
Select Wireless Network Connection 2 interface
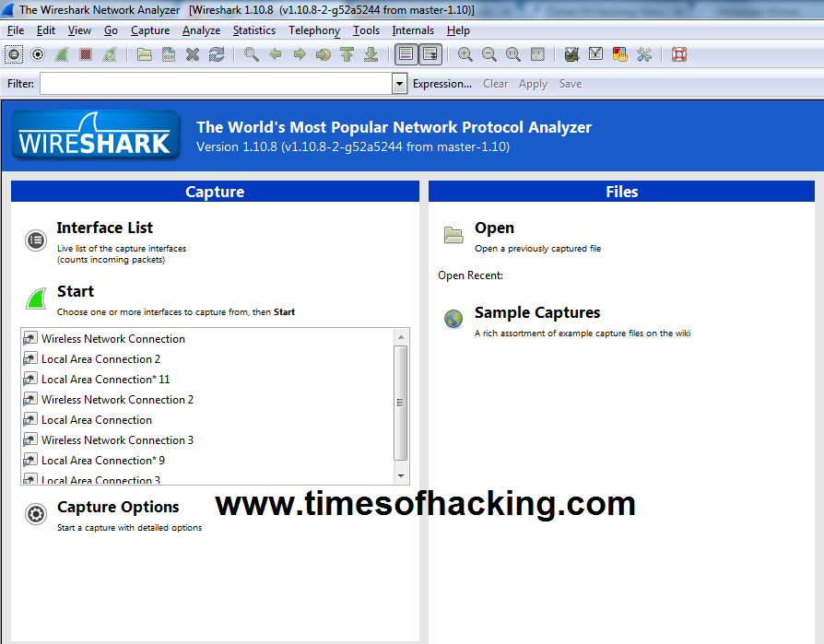117,400
